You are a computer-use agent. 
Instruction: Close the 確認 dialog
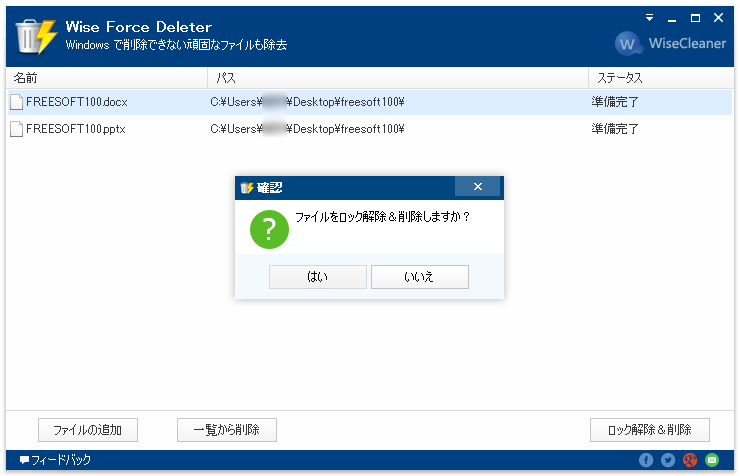pyautogui.click(x=478, y=187)
